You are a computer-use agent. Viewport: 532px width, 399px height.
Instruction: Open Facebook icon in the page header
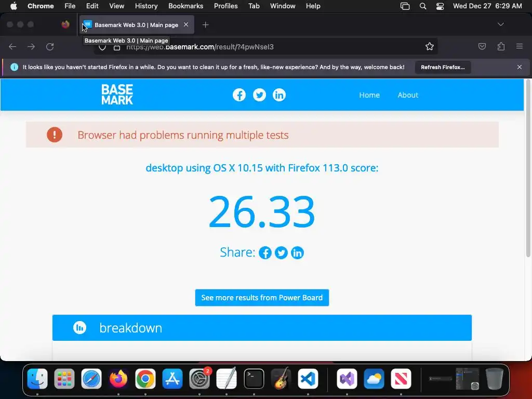(239, 95)
